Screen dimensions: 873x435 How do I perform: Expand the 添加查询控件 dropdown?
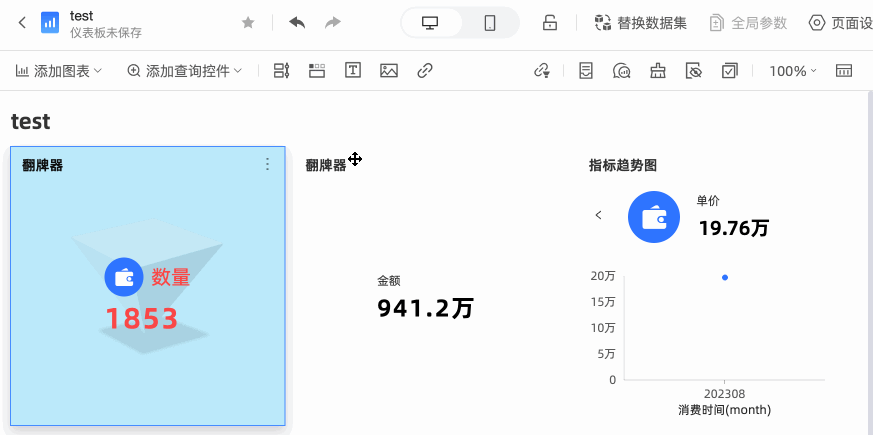pos(185,71)
